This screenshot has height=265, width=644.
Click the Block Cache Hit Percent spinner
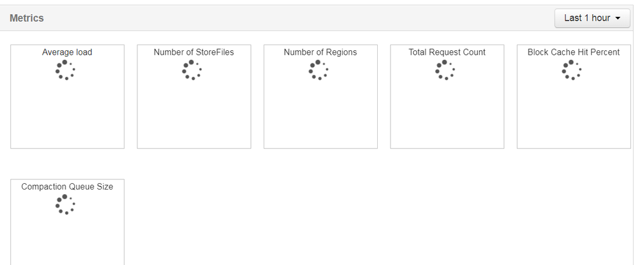point(572,70)
